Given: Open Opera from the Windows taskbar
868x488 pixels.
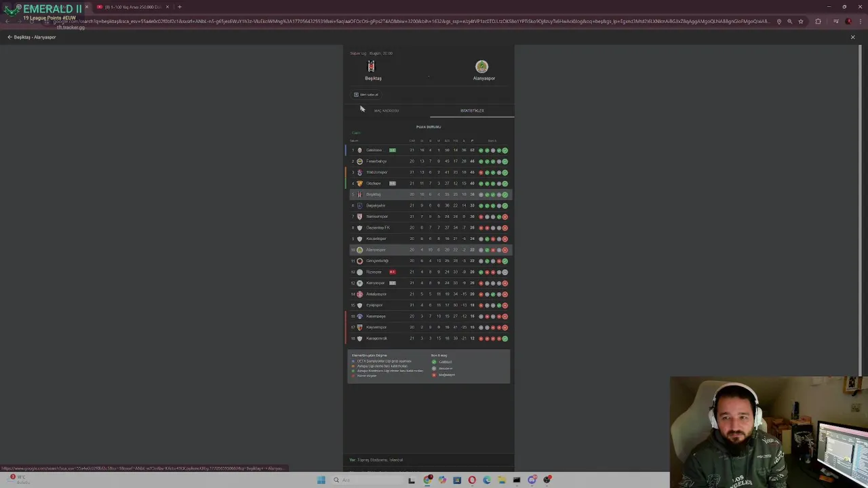Looking at the screenshot, I should coord(472,480).
